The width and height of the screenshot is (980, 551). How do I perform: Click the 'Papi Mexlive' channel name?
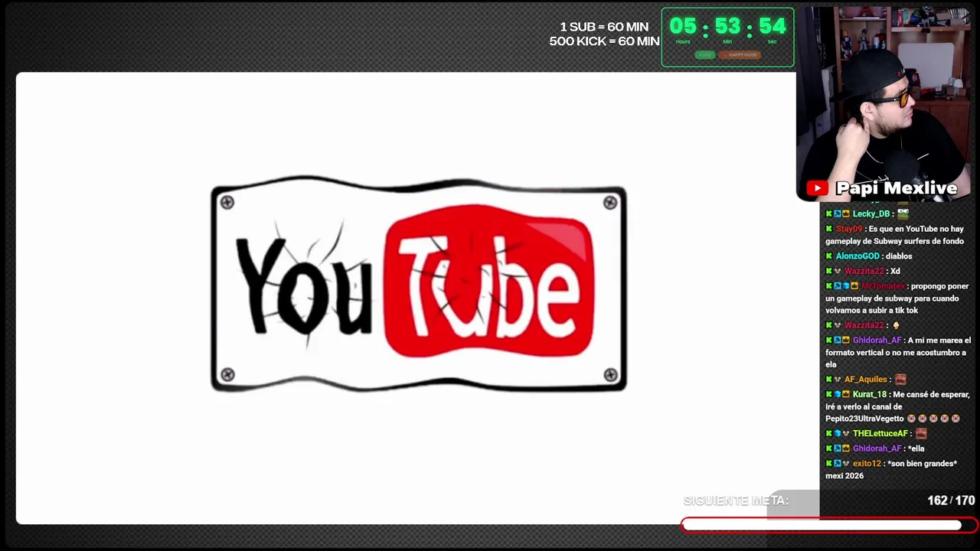897,188
